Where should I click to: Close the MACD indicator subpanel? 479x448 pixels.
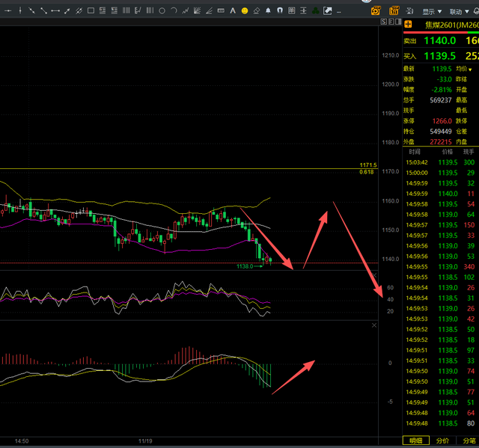374,325
